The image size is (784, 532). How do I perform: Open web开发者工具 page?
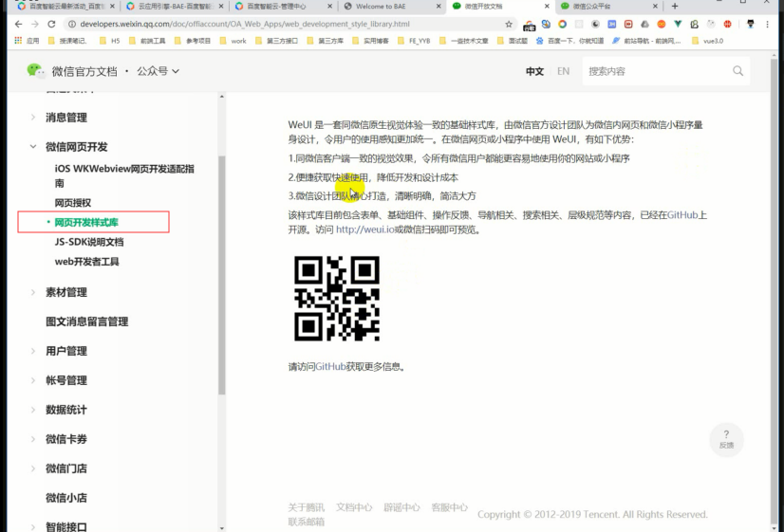point(87,262)
